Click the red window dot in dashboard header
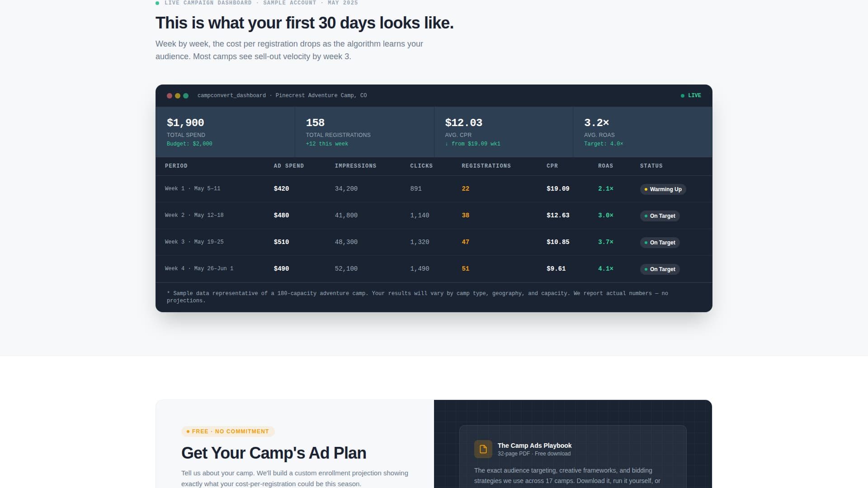This screenshot has height=488, width=868. [170, 96]
